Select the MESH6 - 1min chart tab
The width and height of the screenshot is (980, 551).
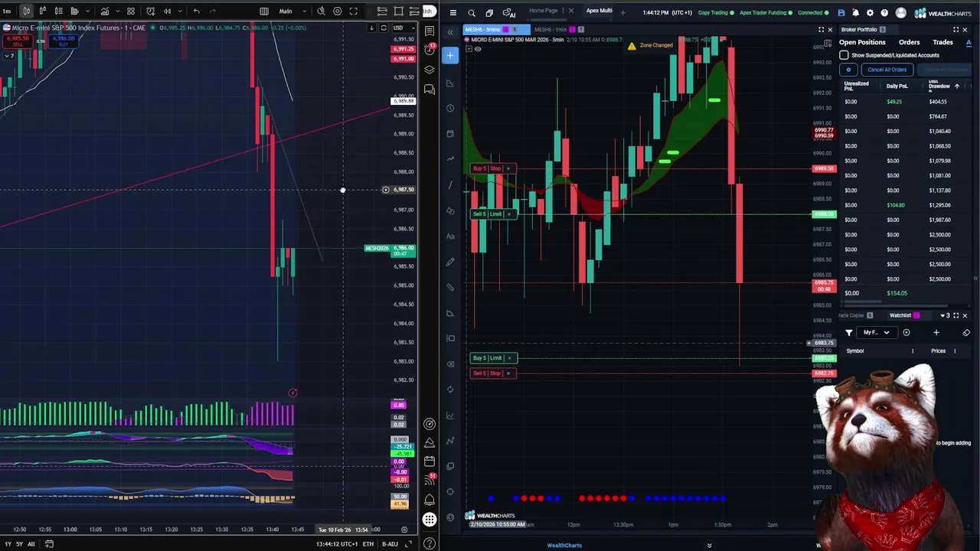point(559,30)
